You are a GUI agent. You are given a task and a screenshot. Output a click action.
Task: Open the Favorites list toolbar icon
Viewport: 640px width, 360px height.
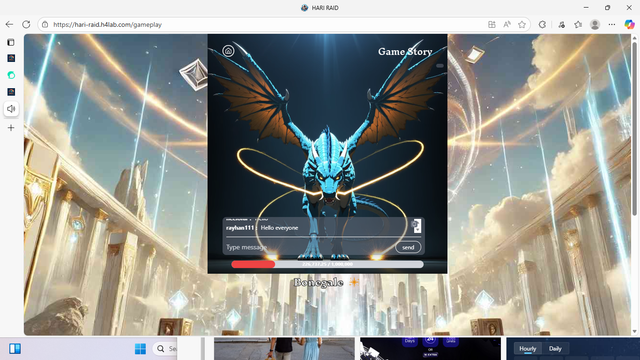pos(578,24)
